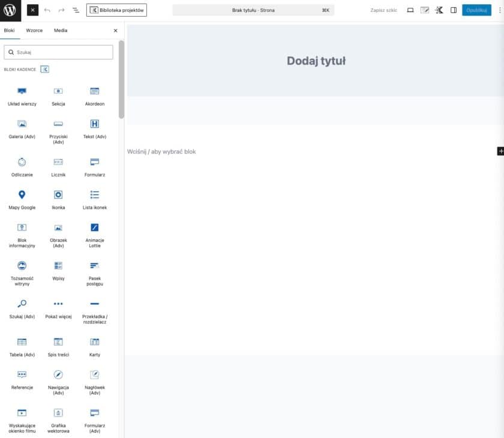Viewport: 504px width, 438px height.
Task: Switch to the Media tab
Action: [61, 31]
